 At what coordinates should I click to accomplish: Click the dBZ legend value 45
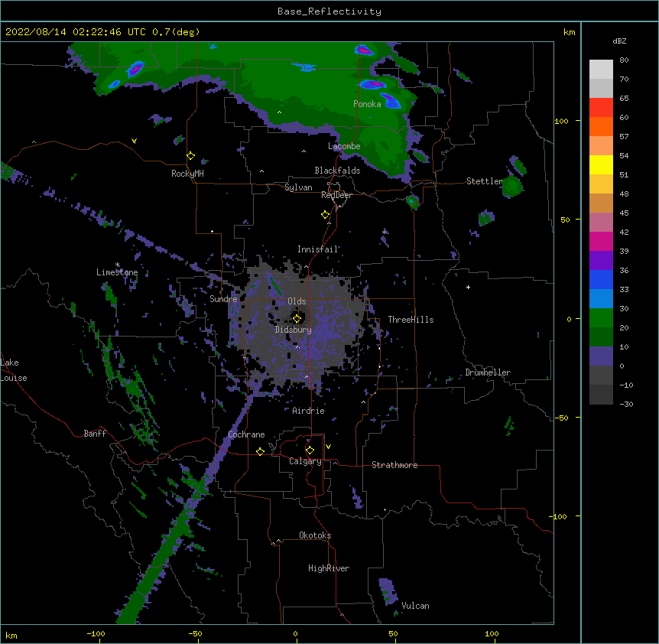pyautogui.click(x=624, y=213)
